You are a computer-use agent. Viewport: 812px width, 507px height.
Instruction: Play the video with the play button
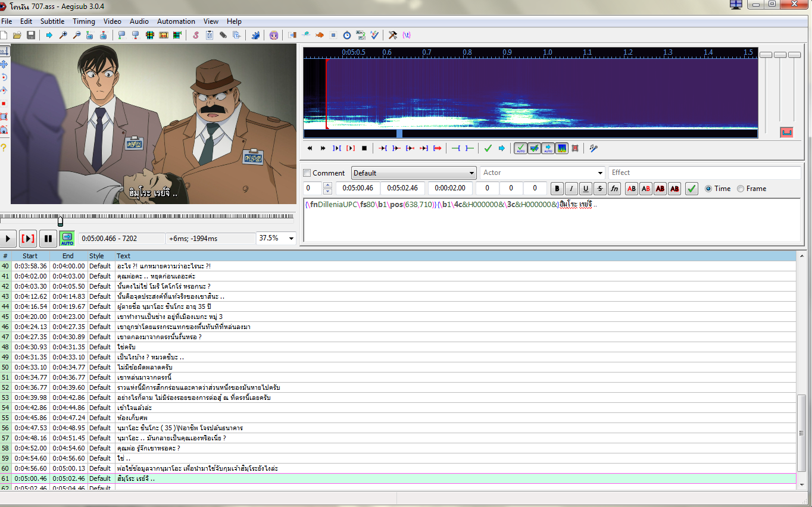click(x=8, y=239)
